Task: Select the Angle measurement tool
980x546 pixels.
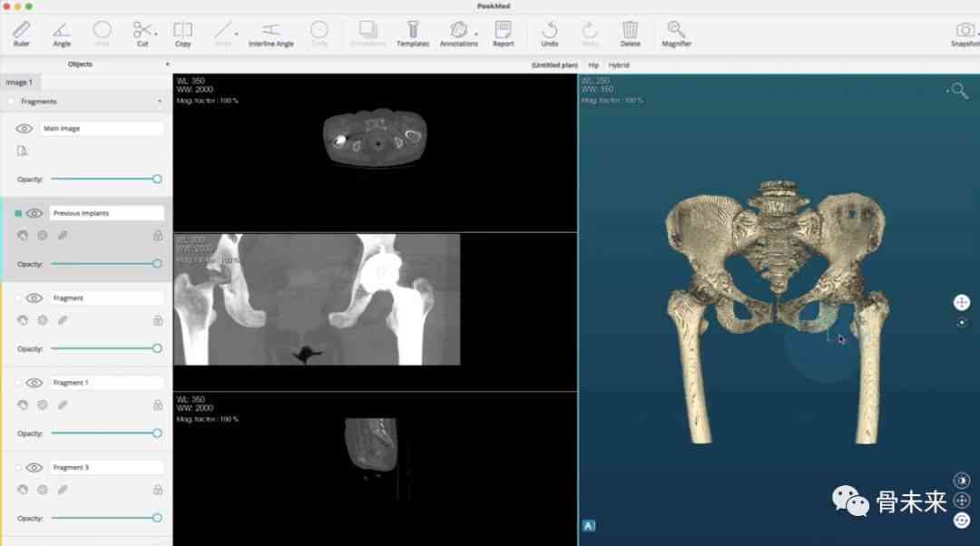Action: click(x=62, y=34)
